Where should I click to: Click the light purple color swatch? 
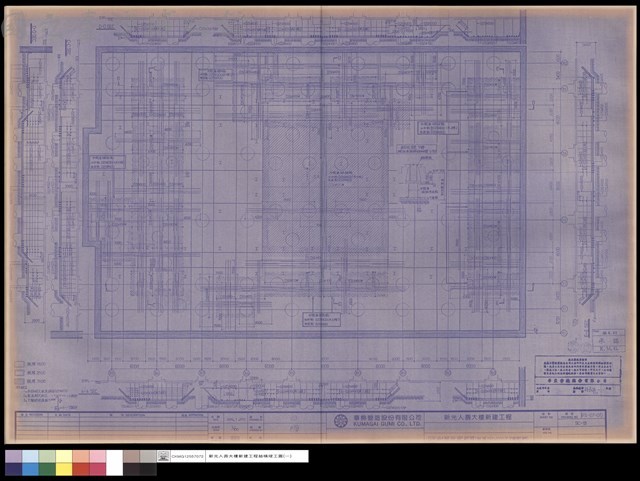coord(13,457)
